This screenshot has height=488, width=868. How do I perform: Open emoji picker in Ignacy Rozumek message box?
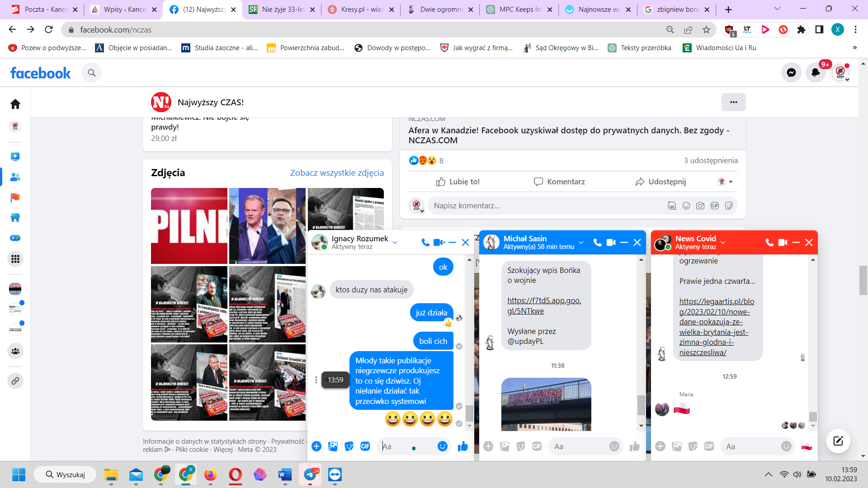(x=442, y=446)
